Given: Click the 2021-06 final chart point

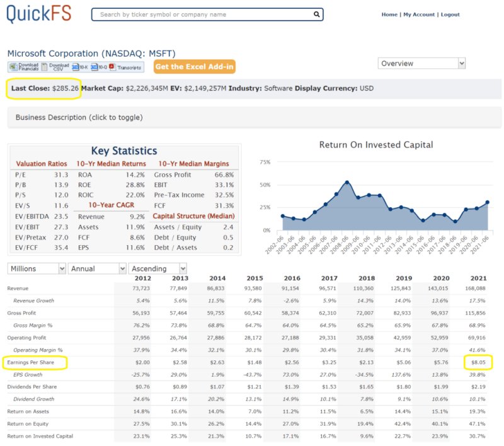Looking at the screenshot, I should [x=487, y=202].
